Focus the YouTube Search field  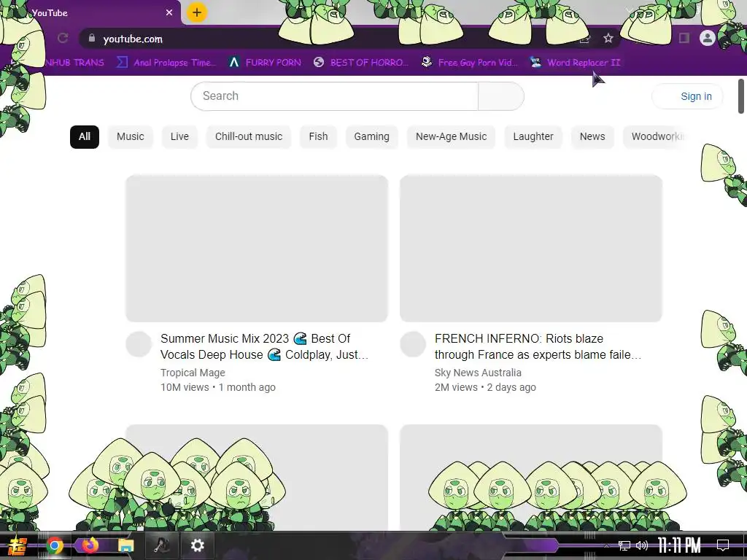334,96
